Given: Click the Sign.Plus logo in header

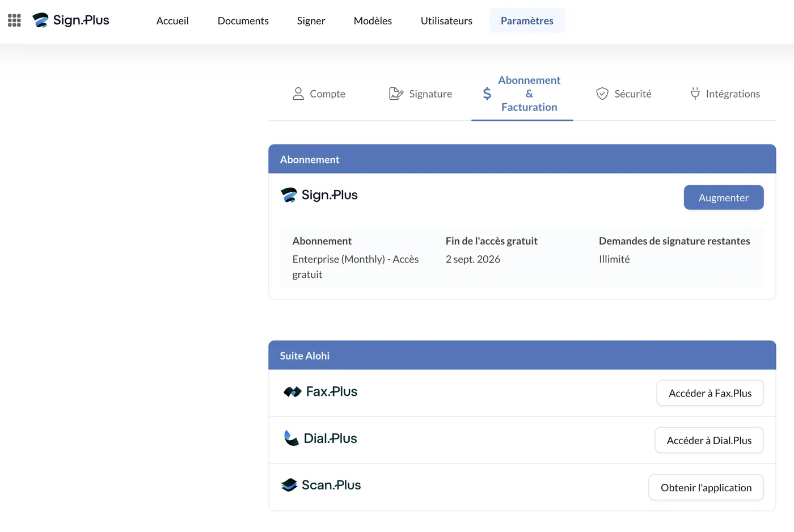Looking at the screenshot, I should (71, 20).
